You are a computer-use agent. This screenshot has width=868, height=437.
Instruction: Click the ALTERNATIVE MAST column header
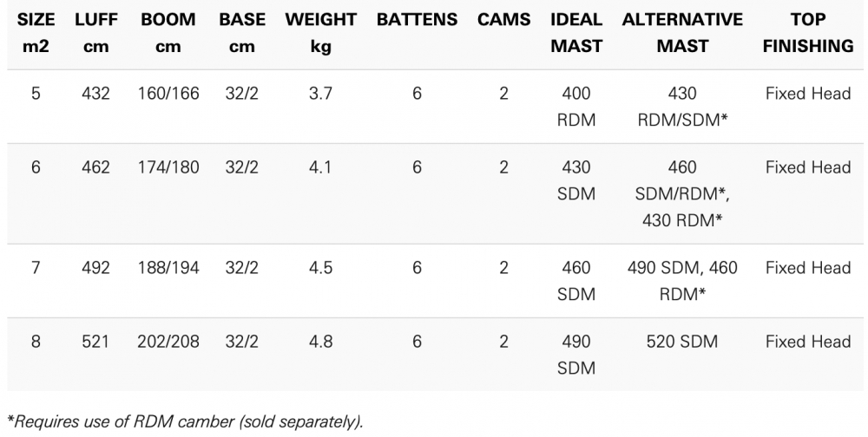coord(682,33)
